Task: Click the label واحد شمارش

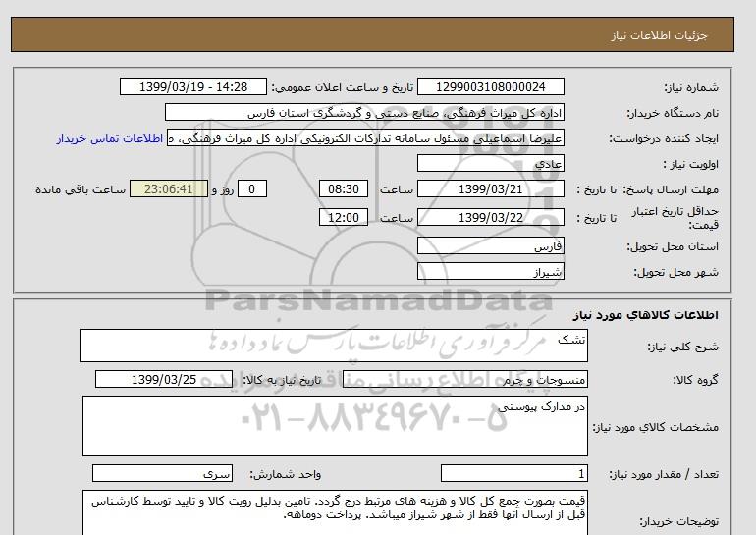Action: 286,474
